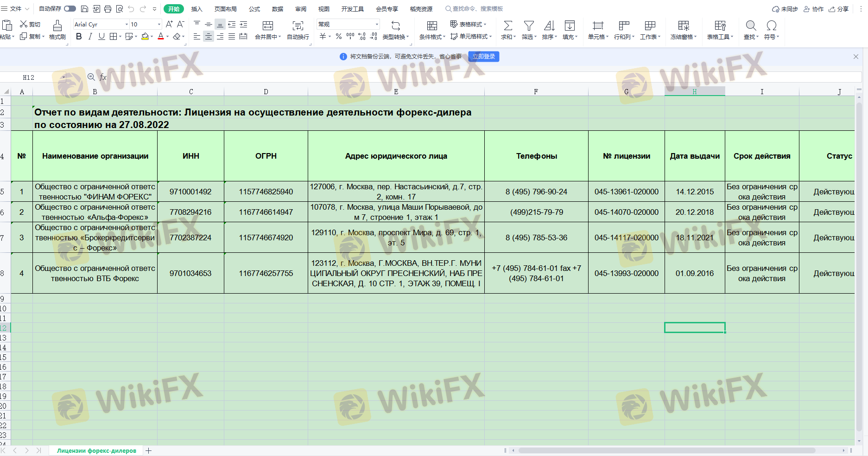Screen dimensions: 868x456
Task: Click the 分享 share button
Action: pos(839,9)
